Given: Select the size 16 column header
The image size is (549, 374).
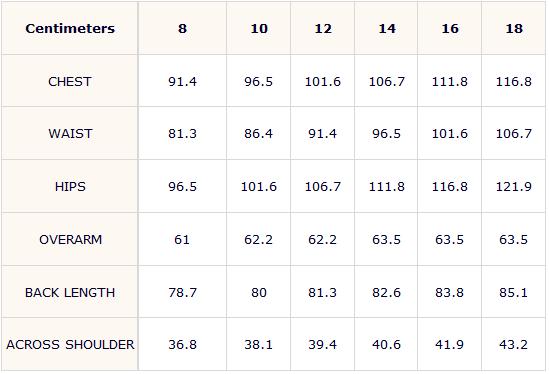Looking at the screenshot, I should [x=450, y=28].
